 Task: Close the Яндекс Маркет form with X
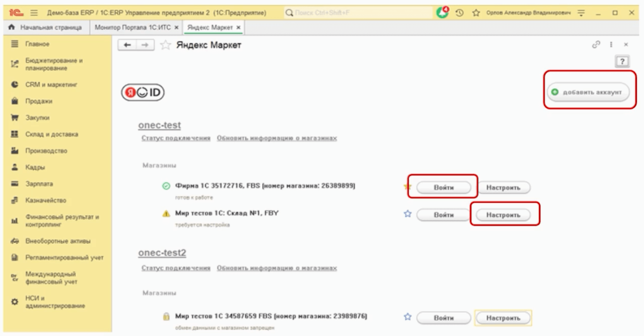point(626,45)
